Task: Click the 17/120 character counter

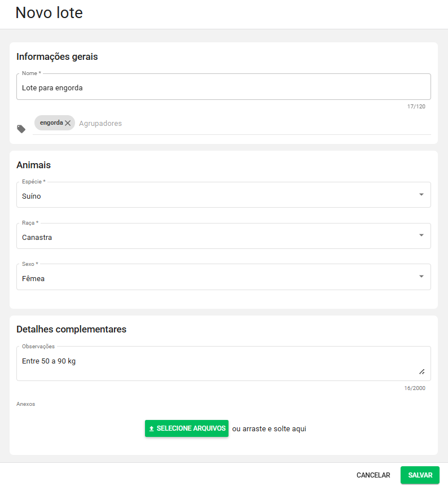Action: tap(416, 107)
